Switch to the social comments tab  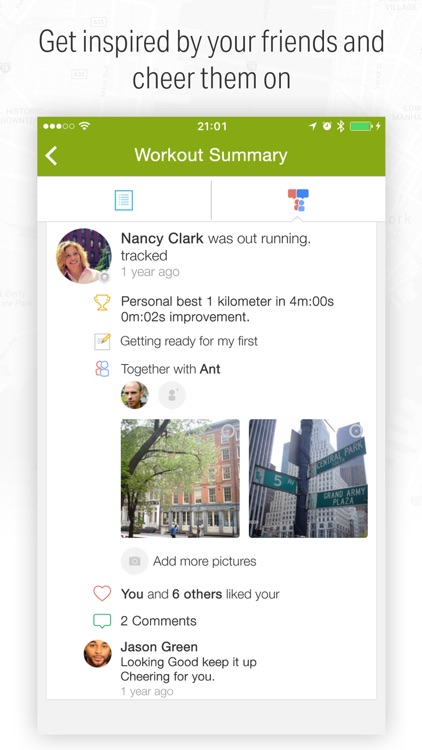(x=298, y=200)
